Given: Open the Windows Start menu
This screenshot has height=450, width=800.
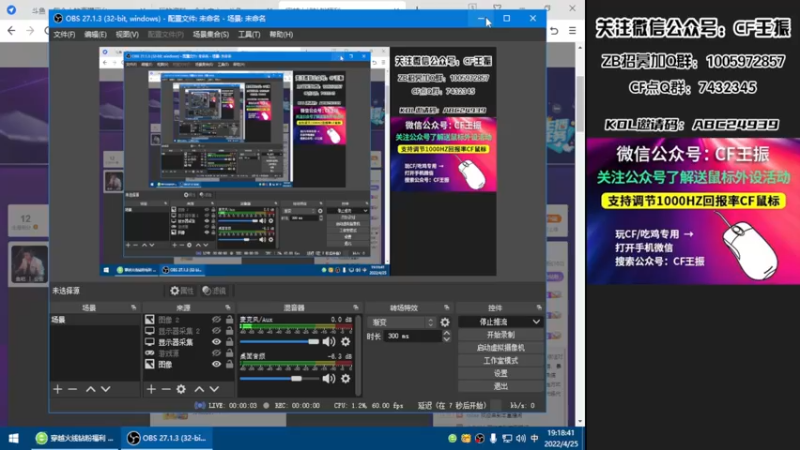Looking at the screenshot, I should point(14,438).
